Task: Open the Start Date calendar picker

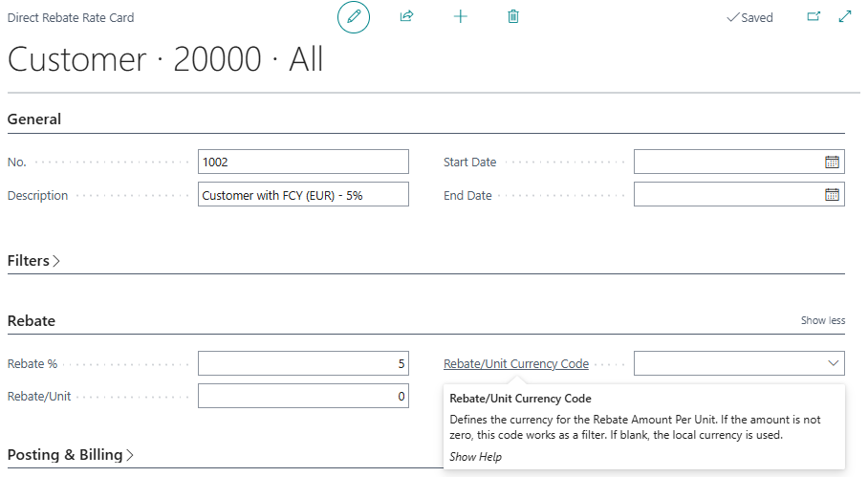Action: [x=832, y=163]
